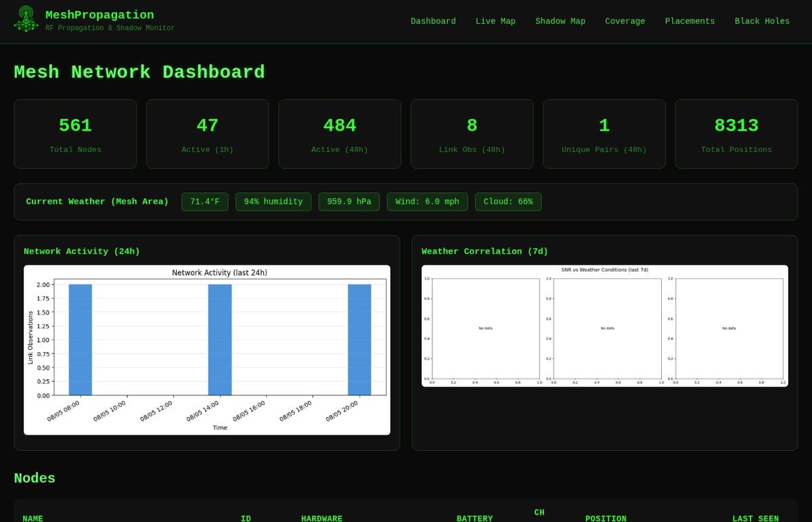Click the Cloud: 66% badge
This screenshot has width=812, height=522.
(508, 202)
